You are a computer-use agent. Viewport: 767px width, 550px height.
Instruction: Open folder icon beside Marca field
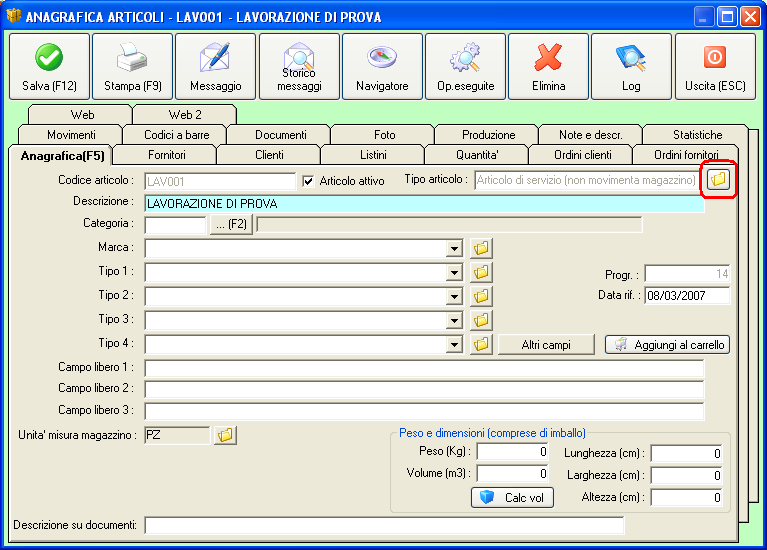481,248
